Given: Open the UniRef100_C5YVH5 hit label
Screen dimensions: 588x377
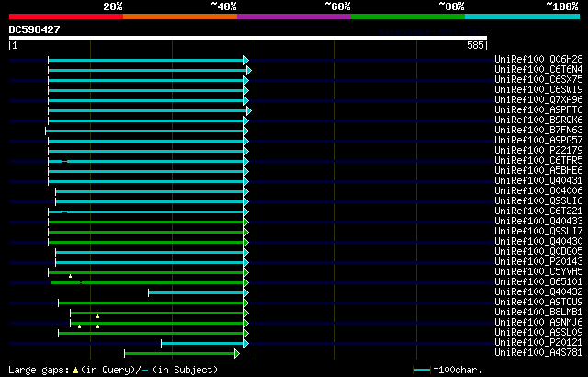Looking at the screenshot, I should [539, 272].
